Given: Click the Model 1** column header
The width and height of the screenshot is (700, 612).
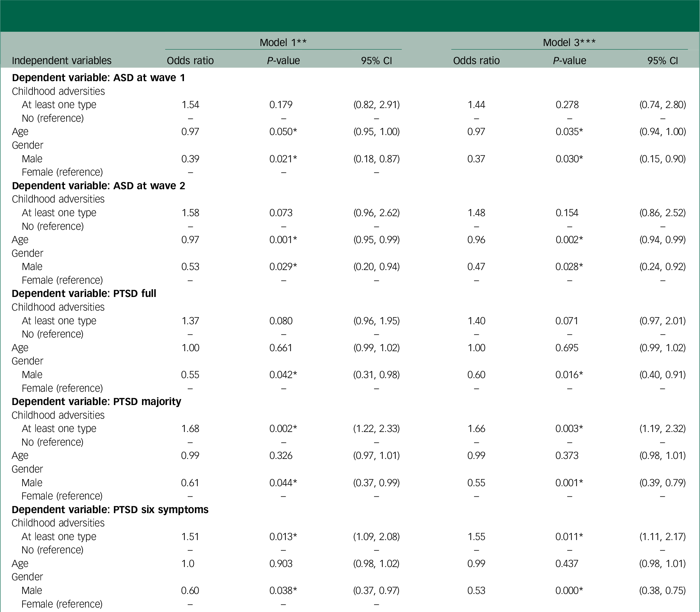Looking at the screenshot, I should pos(283,42).
